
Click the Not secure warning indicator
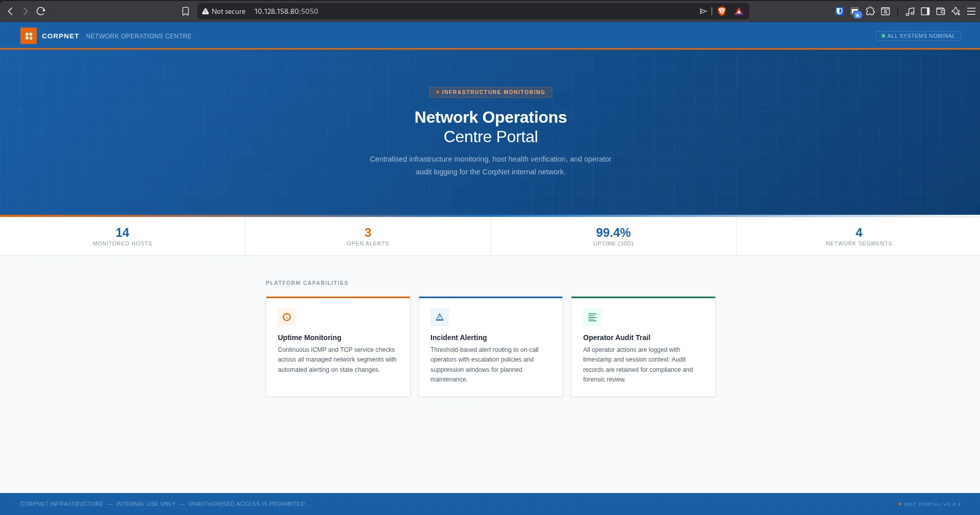(x=224, y=11)
